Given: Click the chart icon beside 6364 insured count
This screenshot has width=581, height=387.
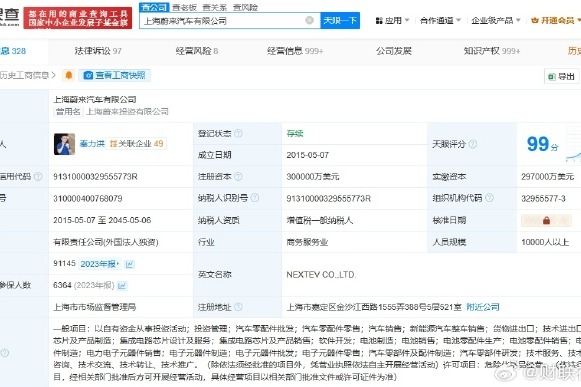Looking at the screenshot, I should click(122, 285).
